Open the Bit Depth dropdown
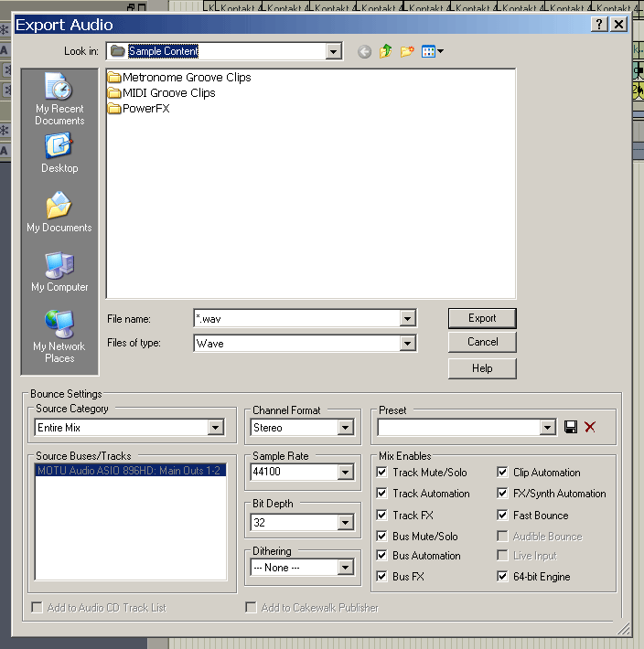 [345, 523]
